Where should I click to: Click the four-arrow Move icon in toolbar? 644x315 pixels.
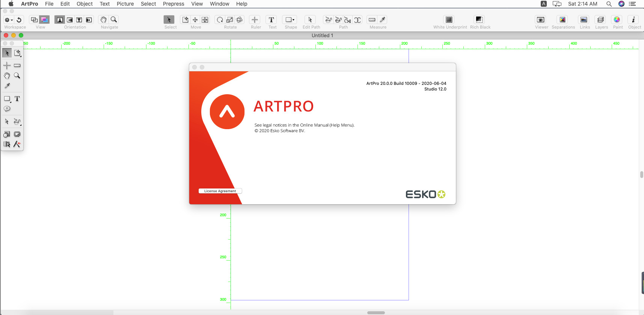[x=195, y=20]
